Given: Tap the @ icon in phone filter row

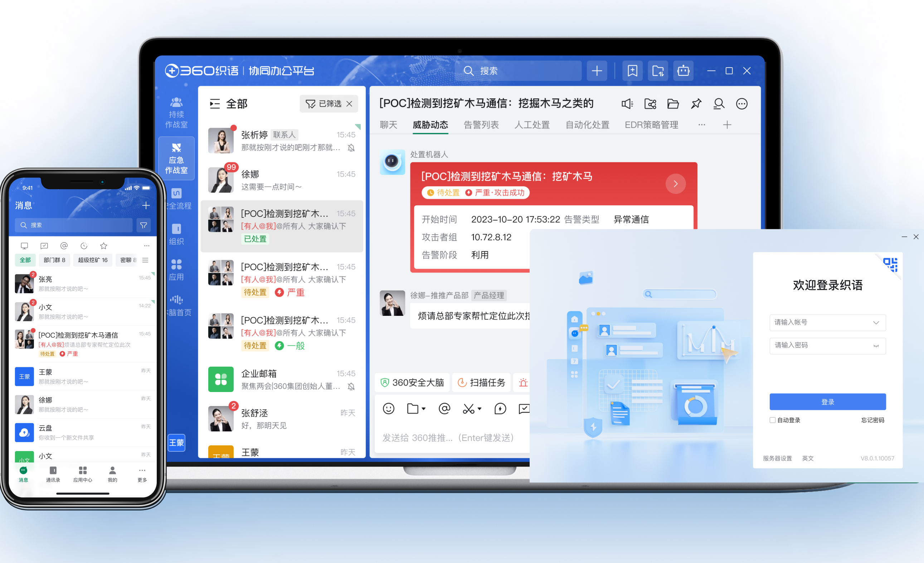Looking at the screenshot, I should click(64, 246).
